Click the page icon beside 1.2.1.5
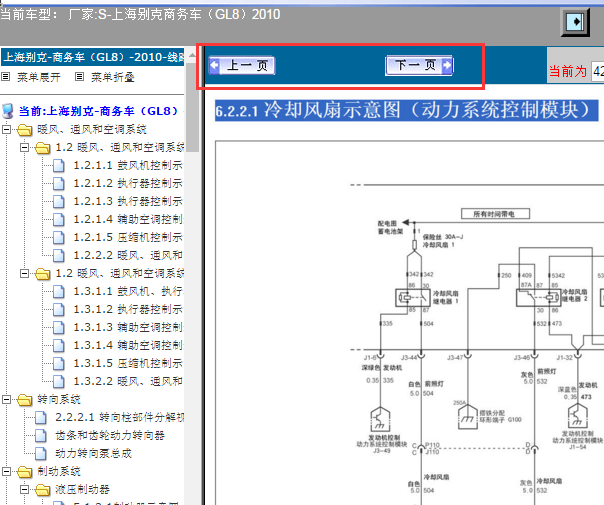This screenshot has height=505, width=604. coord(59,237)
